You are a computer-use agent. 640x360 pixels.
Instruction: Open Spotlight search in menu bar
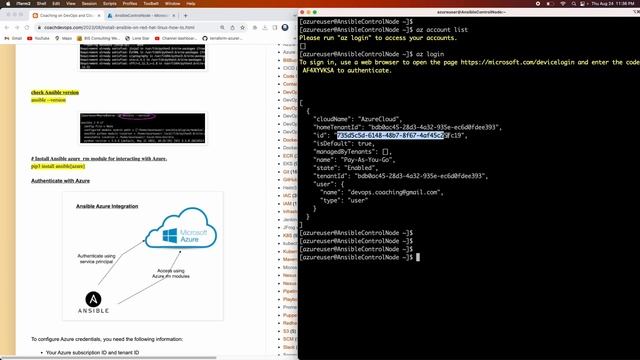click(573, 3)
